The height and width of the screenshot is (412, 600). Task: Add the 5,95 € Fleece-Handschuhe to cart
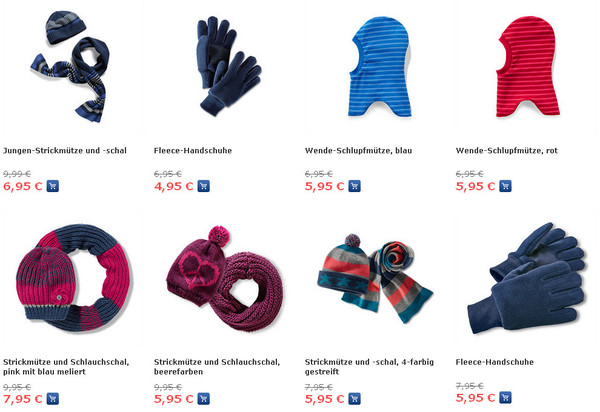pos(505,397)
